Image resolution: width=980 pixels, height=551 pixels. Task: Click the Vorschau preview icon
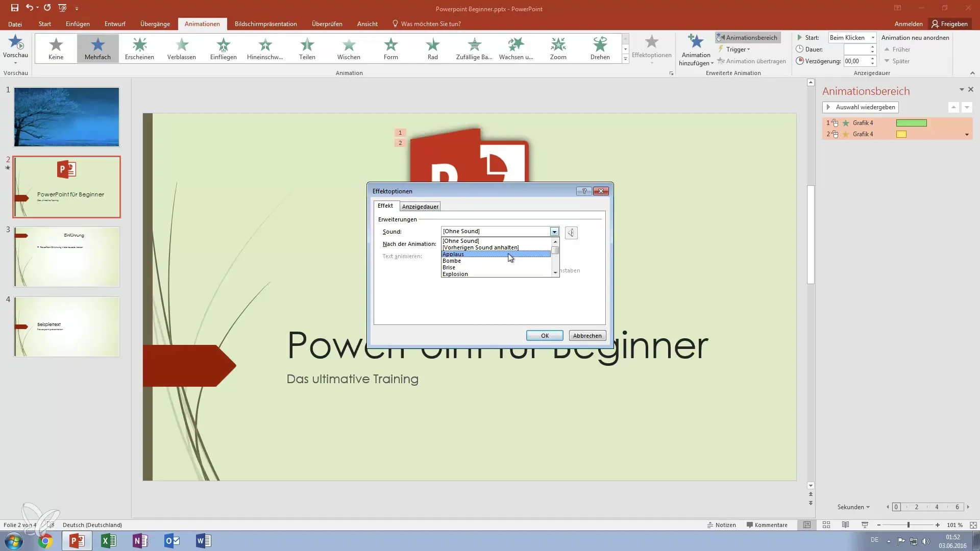15,43
